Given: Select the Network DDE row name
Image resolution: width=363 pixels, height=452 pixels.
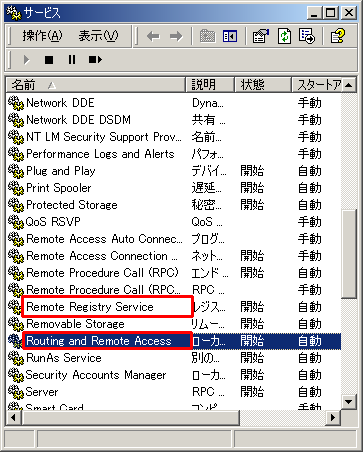Looking at the screenshot, I should [x=60, y=103].
